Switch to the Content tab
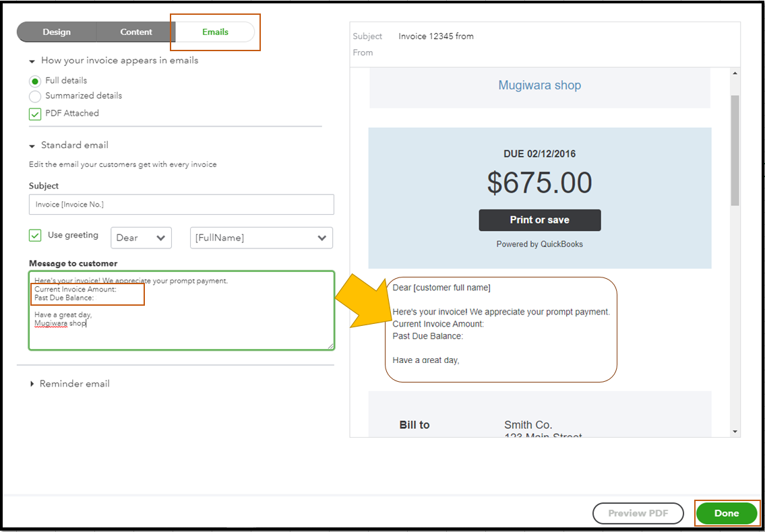This screenshot has height=532, width=765. [135, 32]
